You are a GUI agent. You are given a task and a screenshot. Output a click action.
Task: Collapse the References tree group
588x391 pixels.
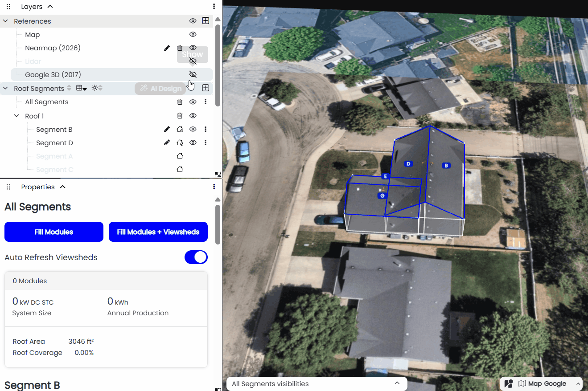pyautogui.click(x=5, y=21)
